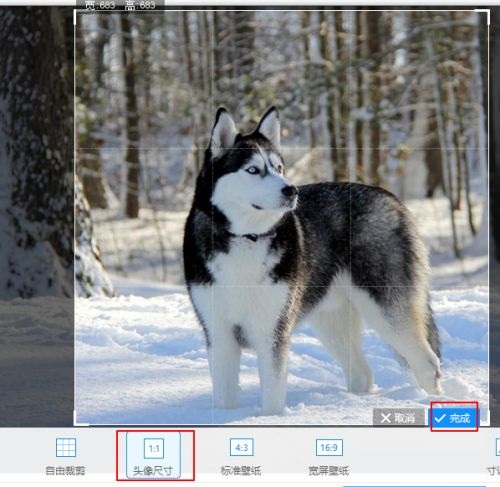The image size is (500, 487).
Task: Select the free crop grid icon
Action: point(66,447)
